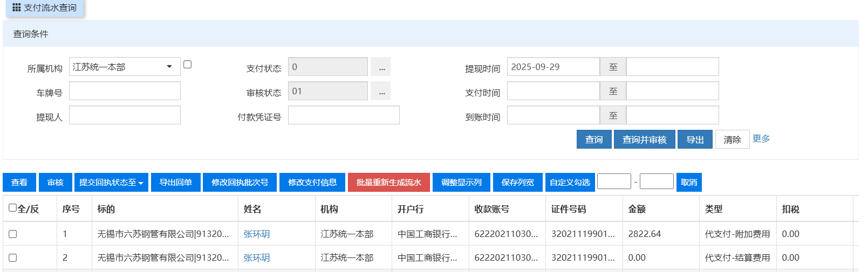Open the 更多 link for more conditions
This screenshot has height=272, width=868.
click(761, 138)
